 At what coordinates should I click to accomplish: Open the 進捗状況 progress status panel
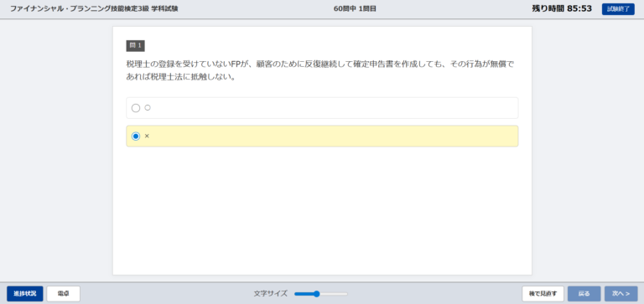(x=24, y=294)
